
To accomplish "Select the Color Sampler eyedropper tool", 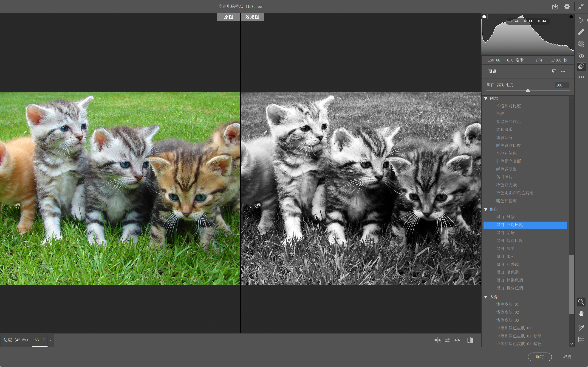I will (581, 328).
